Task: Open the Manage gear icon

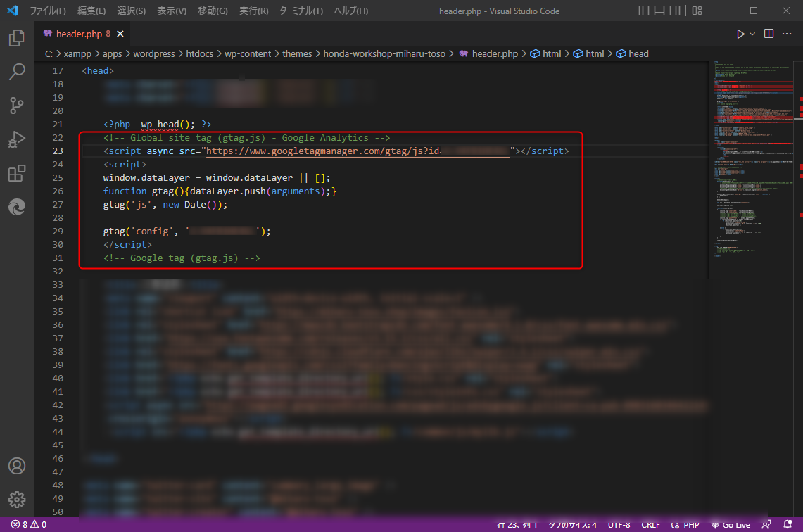Action: coord(16,499)
